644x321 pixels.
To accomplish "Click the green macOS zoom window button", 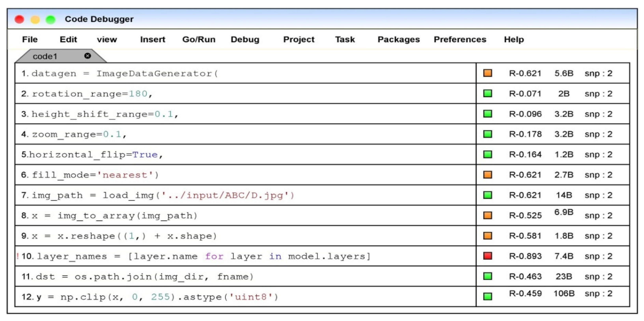I will 50,19.
